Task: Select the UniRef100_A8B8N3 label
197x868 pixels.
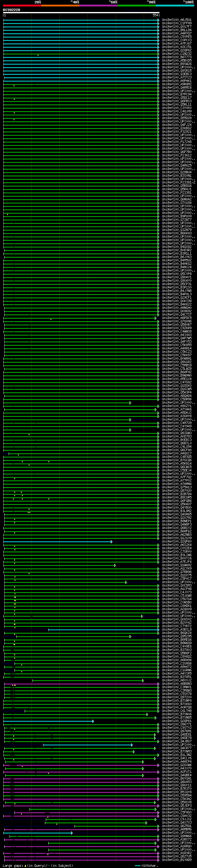Action: 176,684
